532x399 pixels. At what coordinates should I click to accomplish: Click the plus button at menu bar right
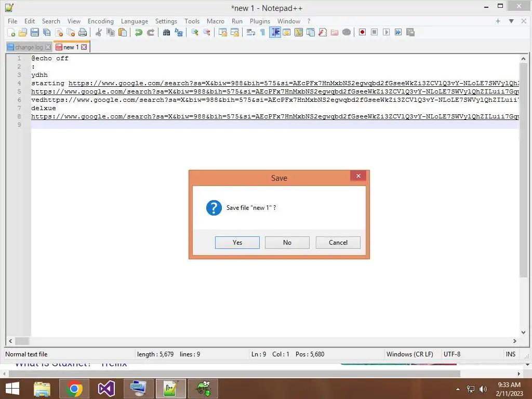pos(498,21)
